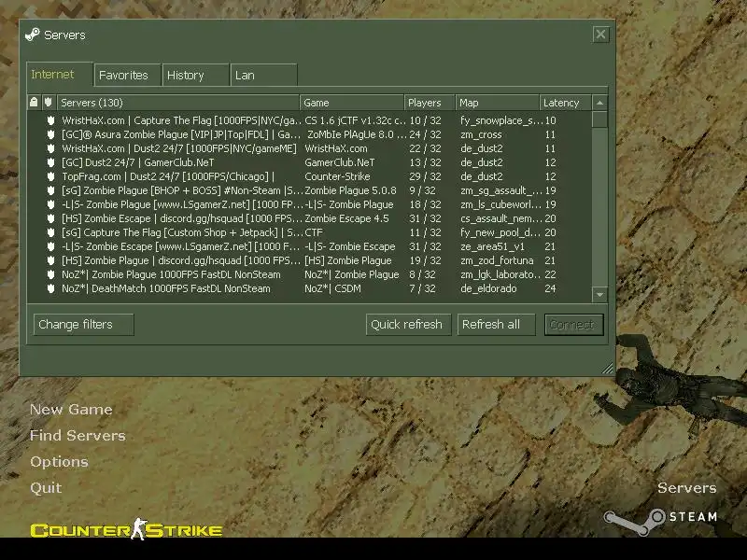Click shield icon of -L|S- Zombie Plague row

50,204
